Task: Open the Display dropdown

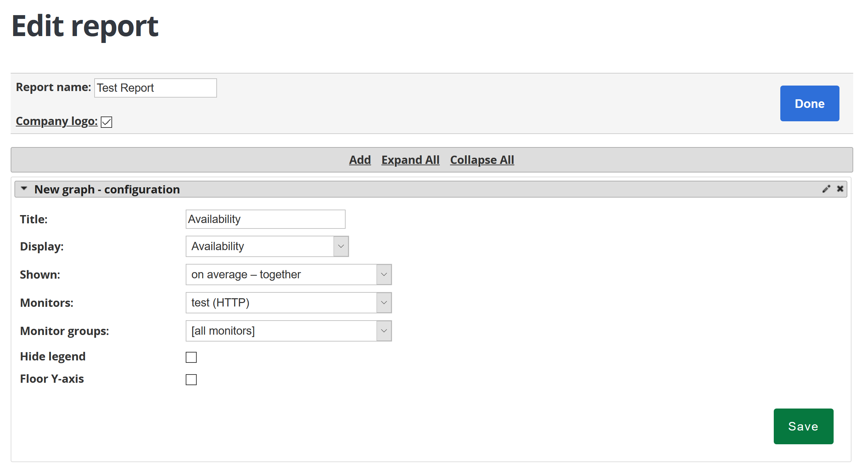Action: (x=267, y=246)
